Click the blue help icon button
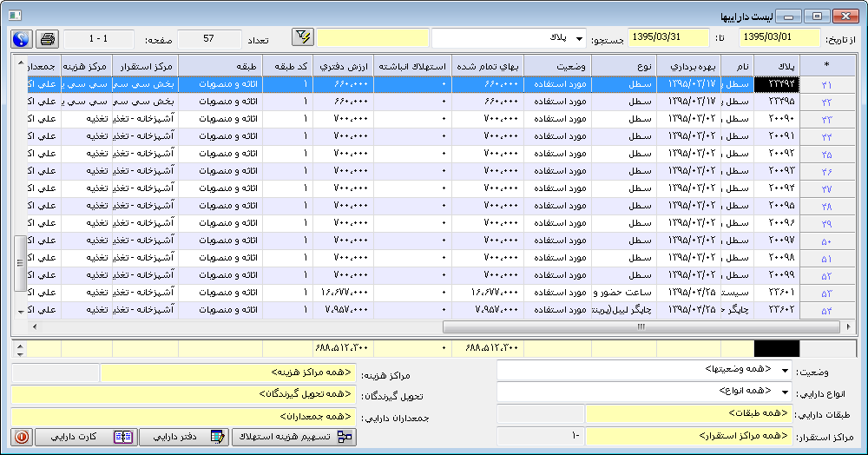Image resolution: width=868 pixels, height=455 pixels. [22, 39]
